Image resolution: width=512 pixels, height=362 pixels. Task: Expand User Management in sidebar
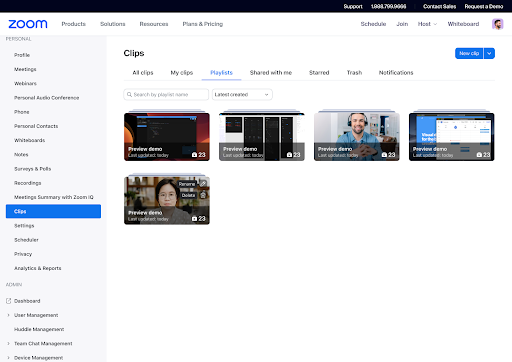(x=8, y=315)
